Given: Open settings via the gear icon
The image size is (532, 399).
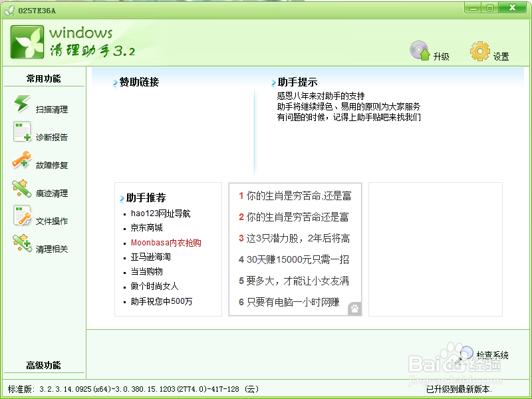Looking at the screenshot, I should point(479,51).
